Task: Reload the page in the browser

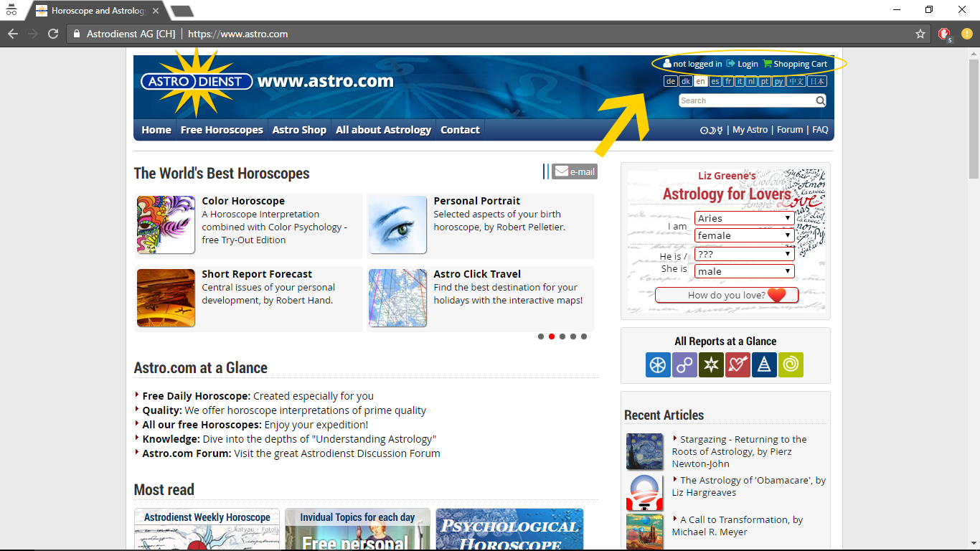Action: click(x=53, y=34)
